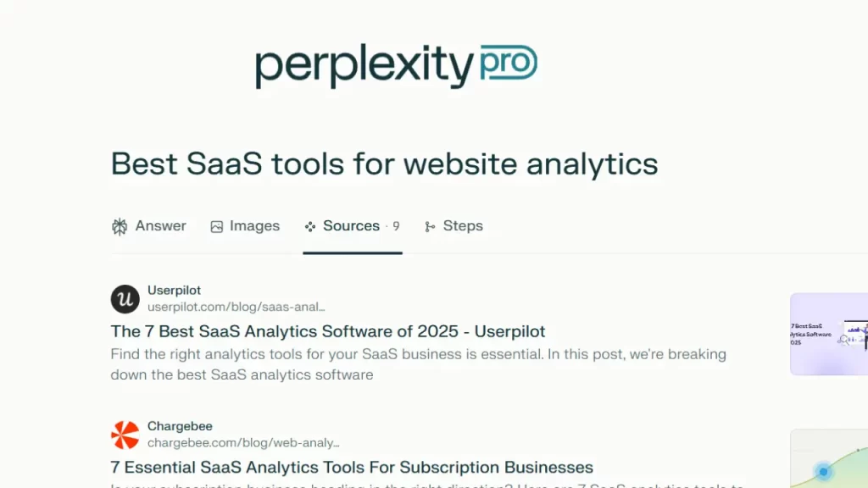Click the Answer tab's icon
The height and width of the screenshot is (488, 868).
coord(120,226)
